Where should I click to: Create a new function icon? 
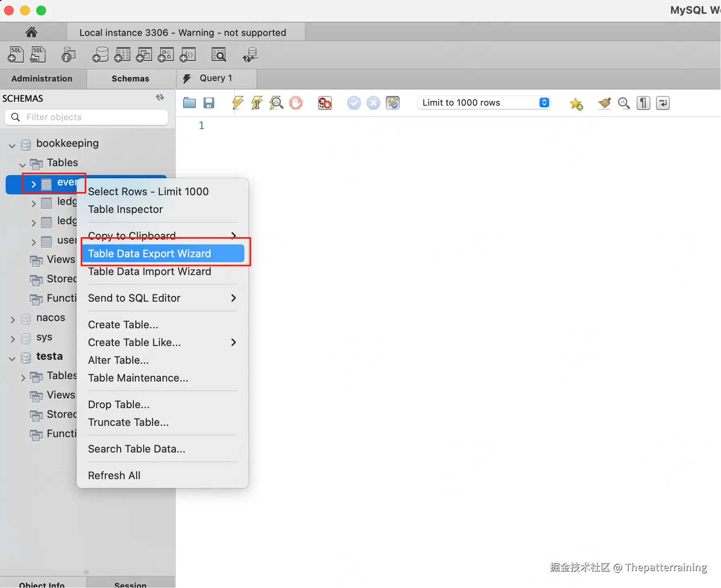188,54
